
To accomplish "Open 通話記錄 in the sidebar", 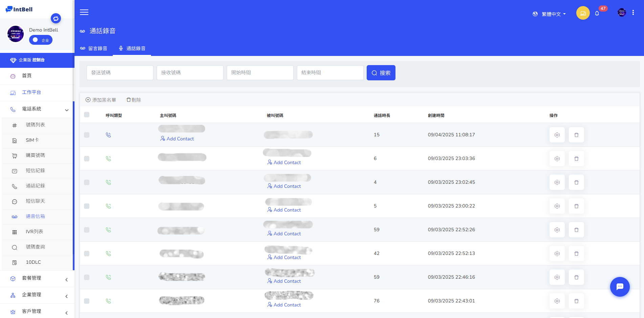I will (x=37, y=186).
